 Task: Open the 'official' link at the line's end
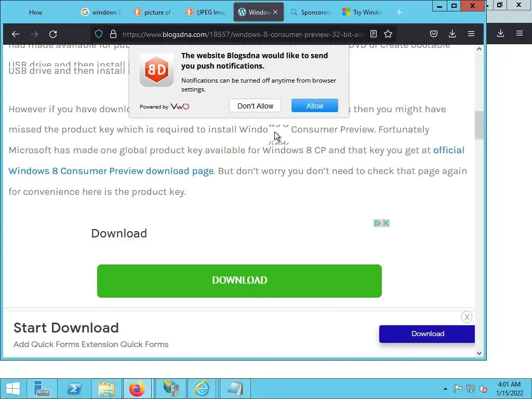[x=448, y=150]
